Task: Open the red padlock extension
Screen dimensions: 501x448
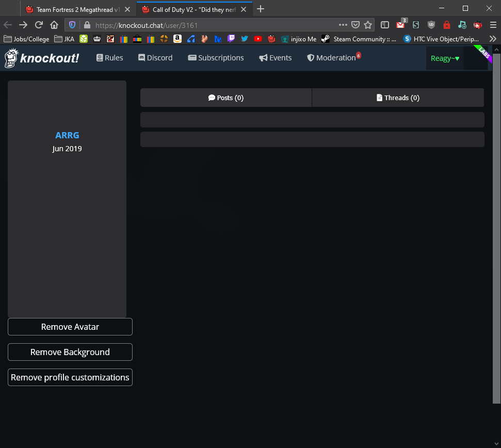Action: pos(447,25)
